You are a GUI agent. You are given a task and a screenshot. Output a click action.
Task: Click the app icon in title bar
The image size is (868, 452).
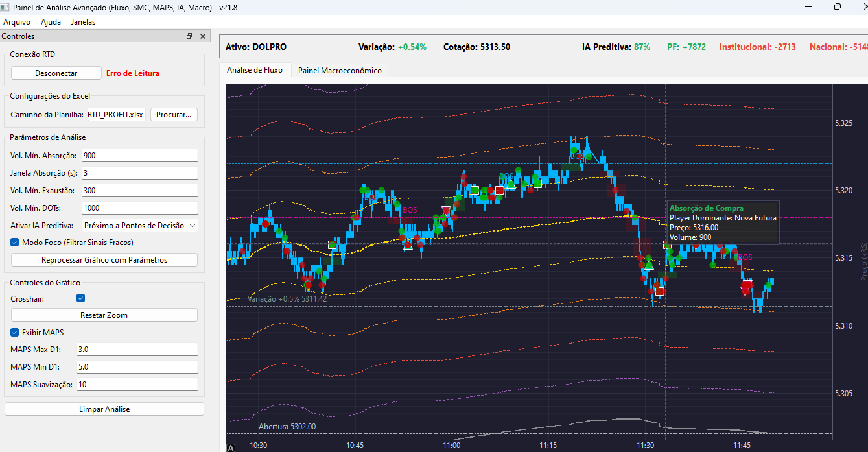[x=6, y=6]
